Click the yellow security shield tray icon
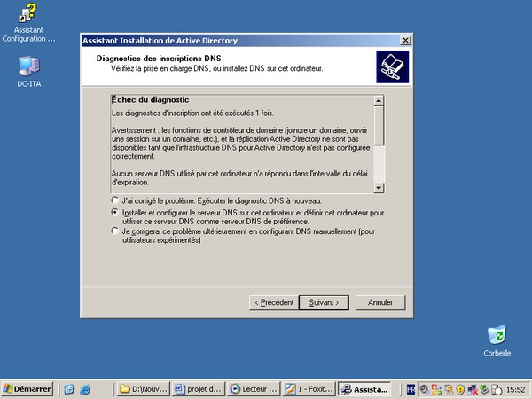Image resolution: width=532 pixels, height=399 pixels. 460,389
